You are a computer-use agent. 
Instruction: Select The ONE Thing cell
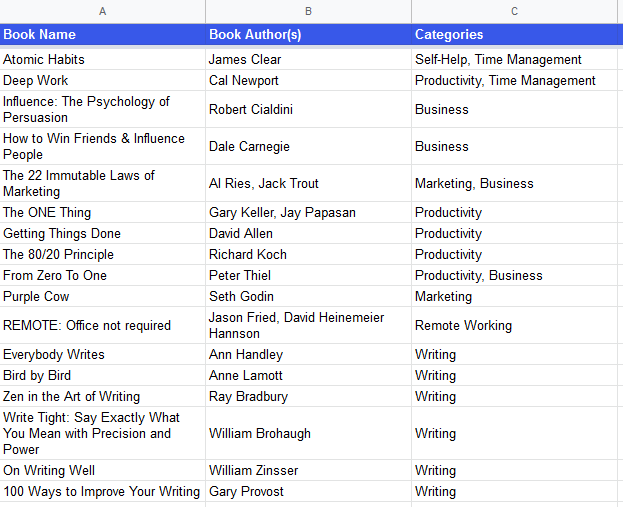103,212
